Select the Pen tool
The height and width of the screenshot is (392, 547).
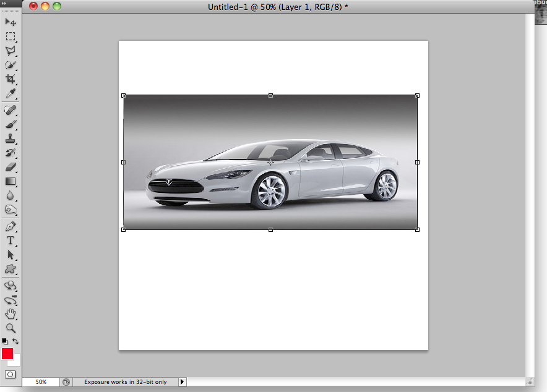tap(11, 226)
